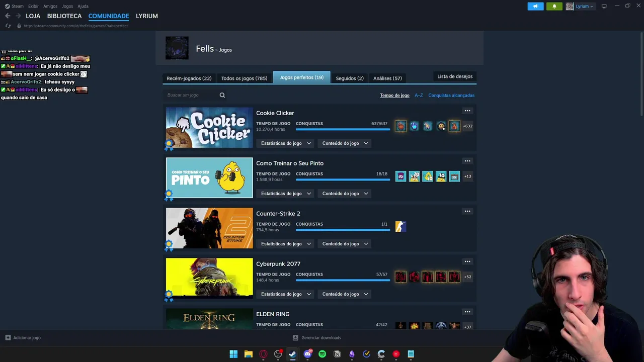Switch to Recém-jogados (22) tab

click(x=189, y=78)
